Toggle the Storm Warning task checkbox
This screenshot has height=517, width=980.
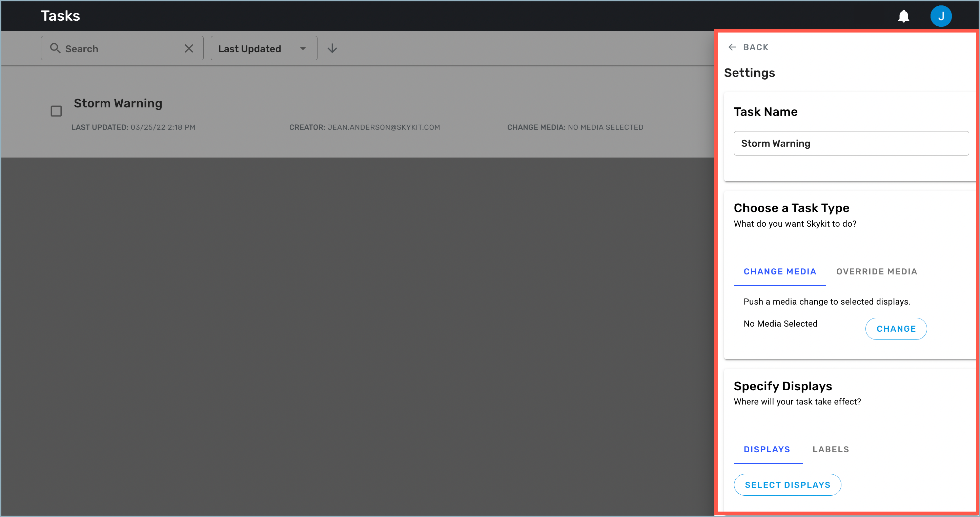point(56,111)
